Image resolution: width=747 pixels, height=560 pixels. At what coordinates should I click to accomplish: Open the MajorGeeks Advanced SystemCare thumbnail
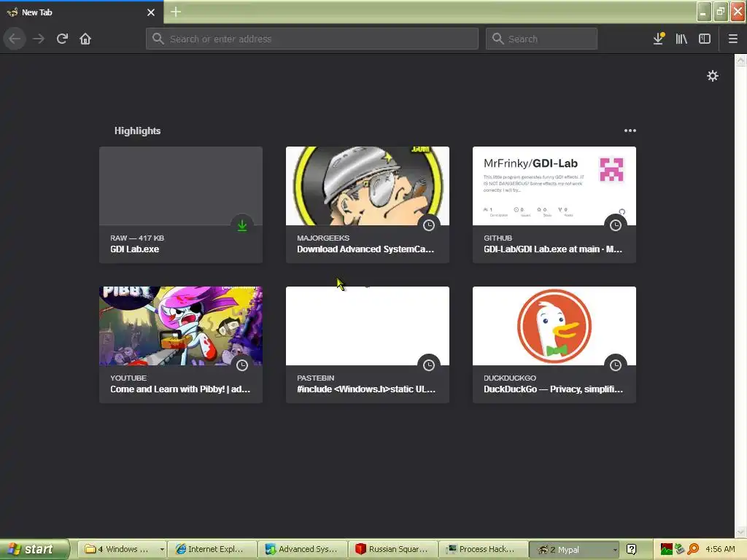point(368,186)
